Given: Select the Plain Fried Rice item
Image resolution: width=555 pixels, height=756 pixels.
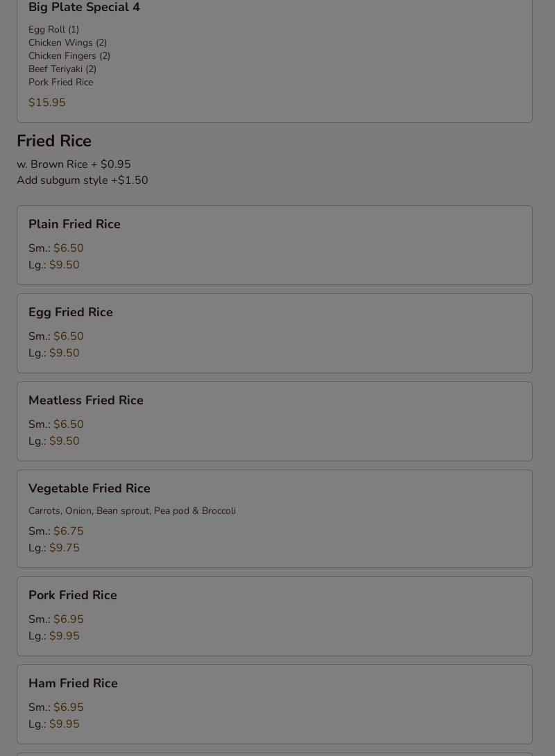Looking at the screenshot, I should coord(74,224).
